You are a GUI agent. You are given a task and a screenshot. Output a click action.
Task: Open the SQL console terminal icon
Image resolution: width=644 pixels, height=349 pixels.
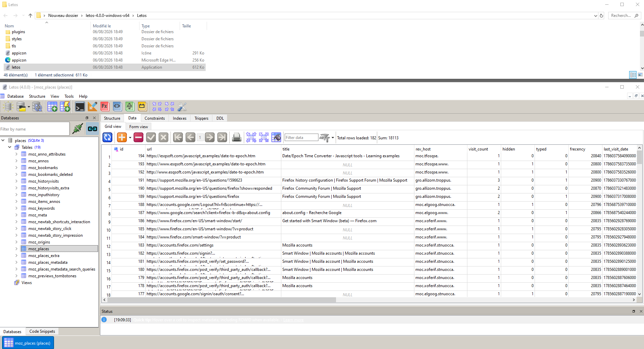80,107
